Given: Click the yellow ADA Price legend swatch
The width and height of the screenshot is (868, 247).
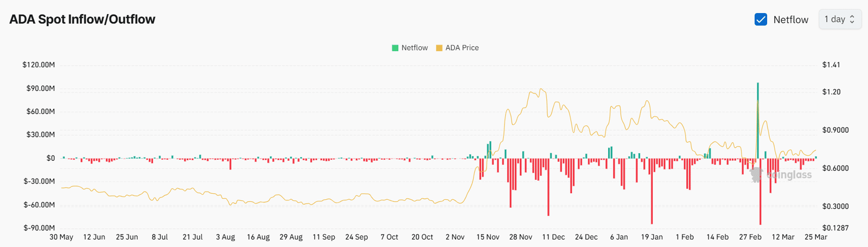Looking at the screenshot, I should (x=439, y=48).
